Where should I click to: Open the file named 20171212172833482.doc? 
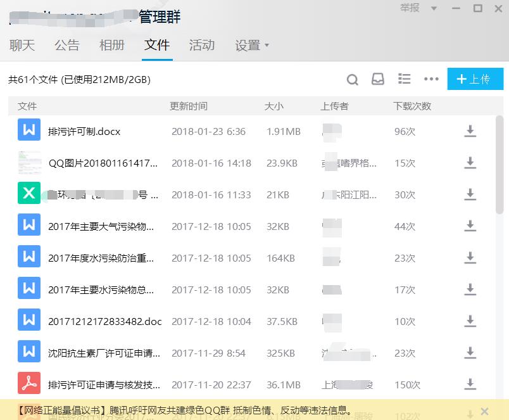click(x=104, y=321)
